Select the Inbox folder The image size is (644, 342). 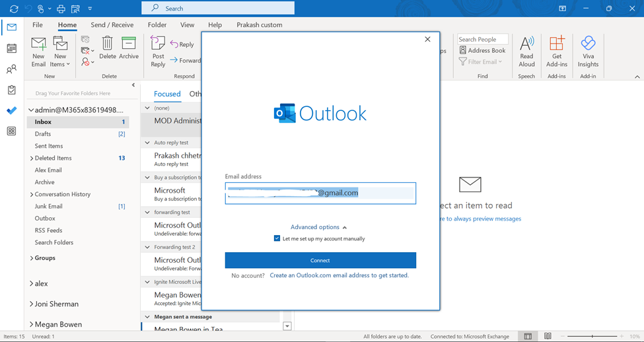[x=78, y=122]
